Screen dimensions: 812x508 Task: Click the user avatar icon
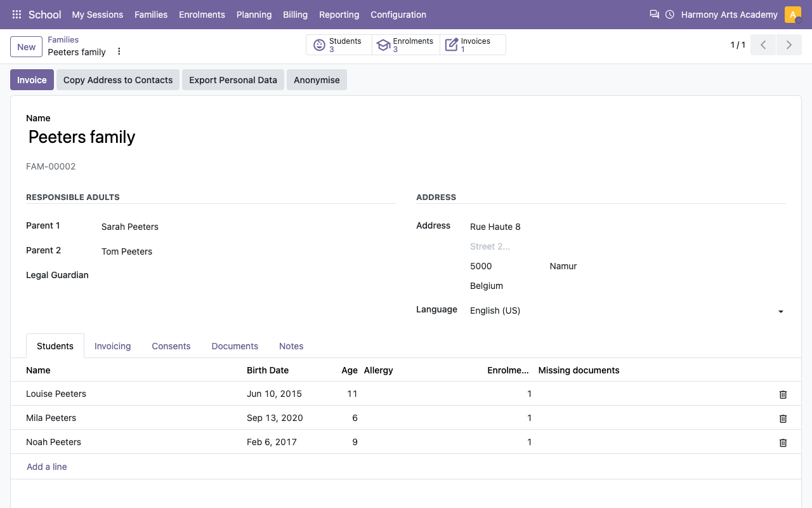[x=793, y=14]
